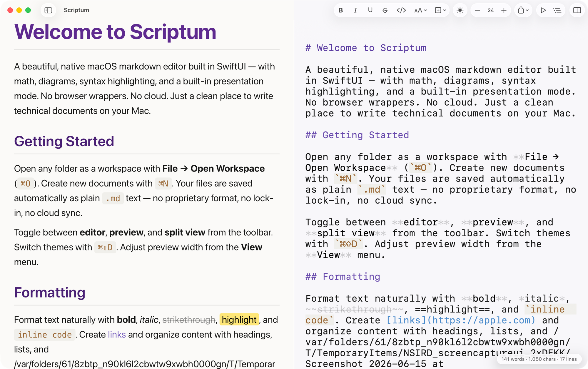The height and width of the screenshot is (369, 588).
Task: Click the ⌘⇧D shortcut chip in preview
Action: [105, 247]
